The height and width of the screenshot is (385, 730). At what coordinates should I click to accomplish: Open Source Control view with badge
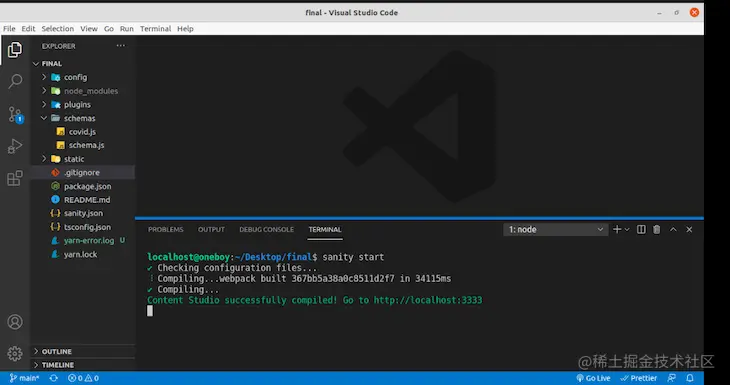[15, 115]
